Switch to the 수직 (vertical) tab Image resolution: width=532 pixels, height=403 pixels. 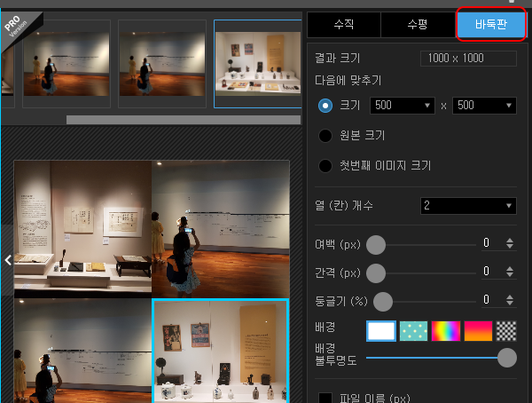click(344, 25)
